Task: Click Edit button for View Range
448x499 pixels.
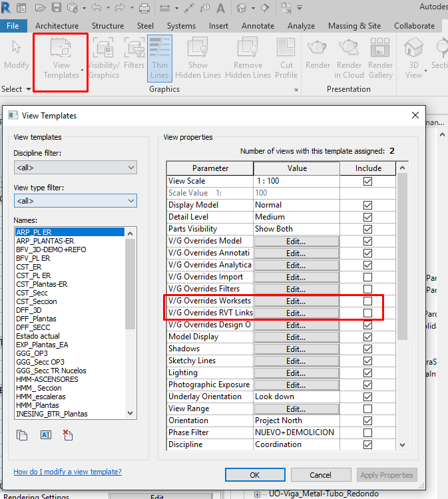Action: point(296,409)
